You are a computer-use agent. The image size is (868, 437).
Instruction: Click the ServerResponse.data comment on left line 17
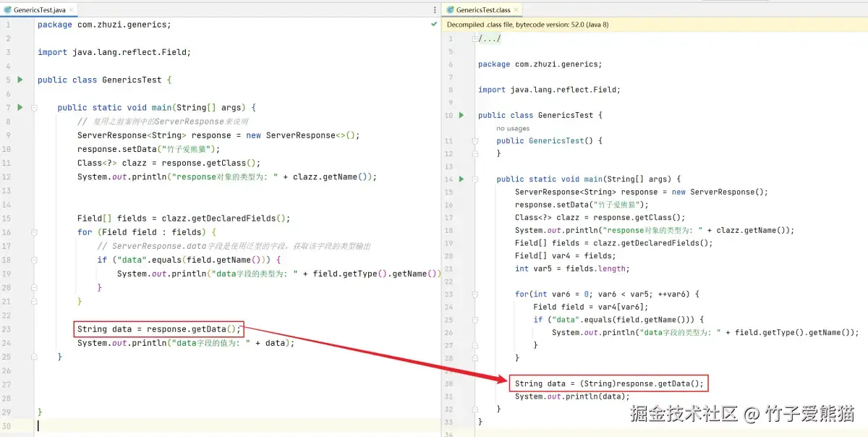point(234,246)
